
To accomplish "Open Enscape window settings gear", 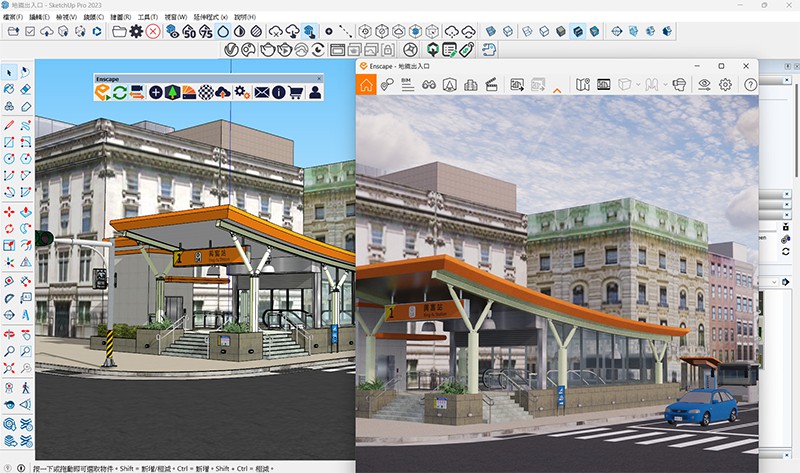I will click(726, 85).
